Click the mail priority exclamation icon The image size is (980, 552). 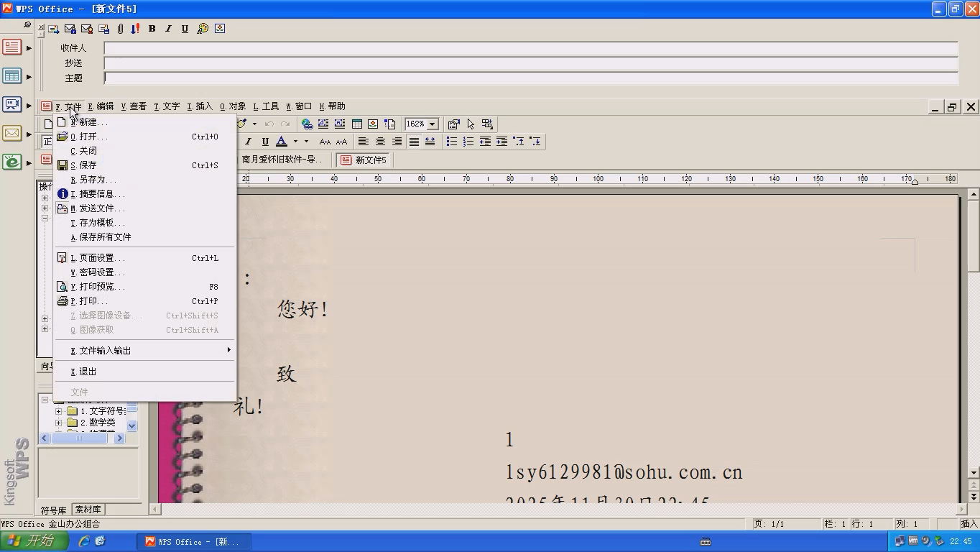coord(135,29)
